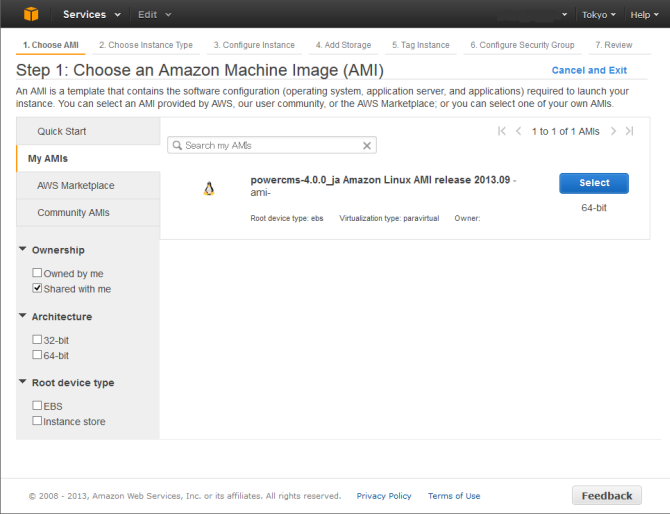This screenshot has width=670, height=514.
Task: Enable the 64-bit architecture filter
Action: (37, 355)
